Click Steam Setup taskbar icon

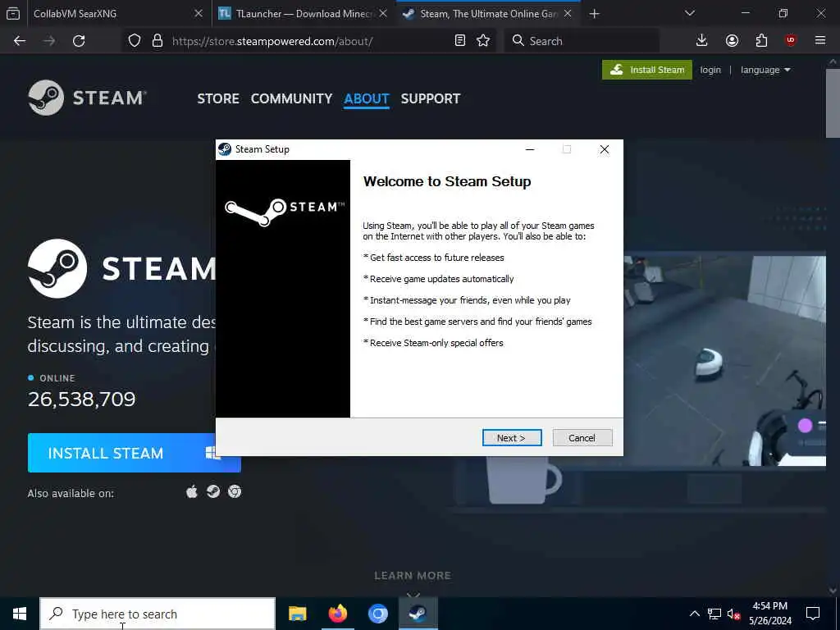pyautogui.click(x=418, y=614)
